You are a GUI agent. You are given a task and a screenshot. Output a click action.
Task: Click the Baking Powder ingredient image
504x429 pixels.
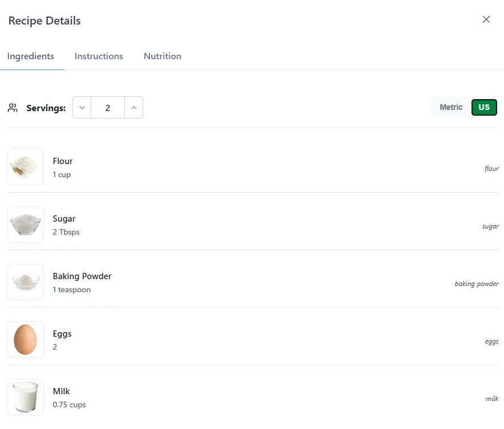[x=25, y=281]
